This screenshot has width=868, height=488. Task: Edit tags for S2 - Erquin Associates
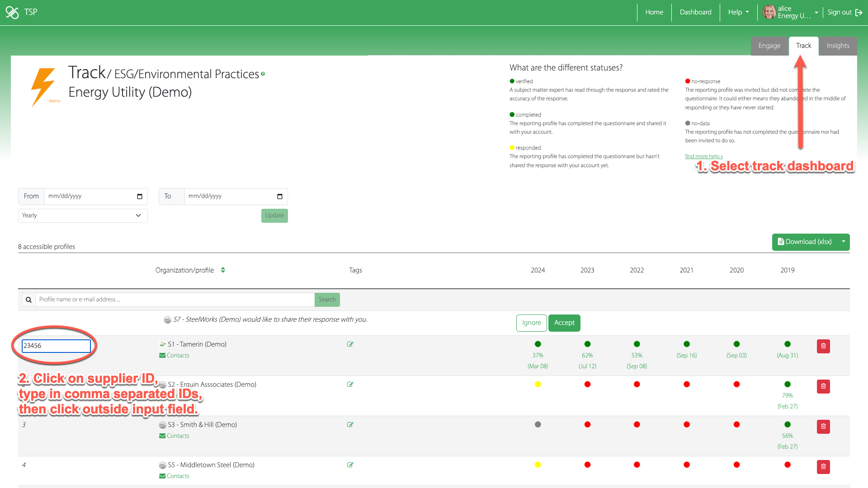pyautogui.click(x=350, y=385)
